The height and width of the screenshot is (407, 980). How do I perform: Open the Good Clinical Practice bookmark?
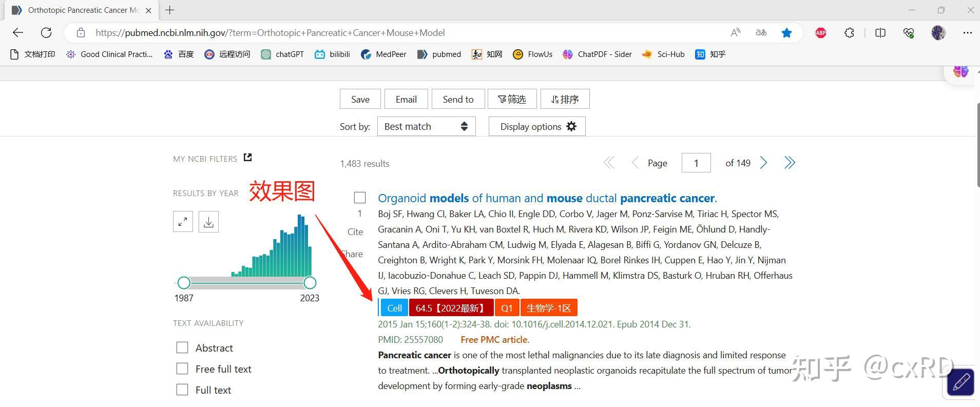(x=109, y=54)
